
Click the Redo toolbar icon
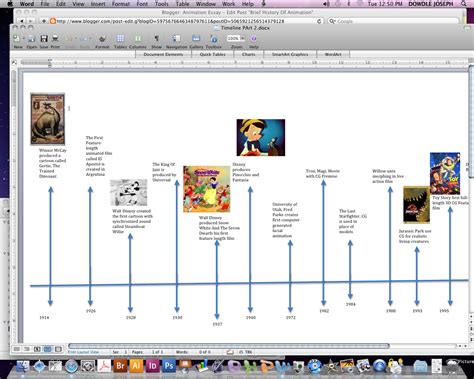tap(83, 39)
